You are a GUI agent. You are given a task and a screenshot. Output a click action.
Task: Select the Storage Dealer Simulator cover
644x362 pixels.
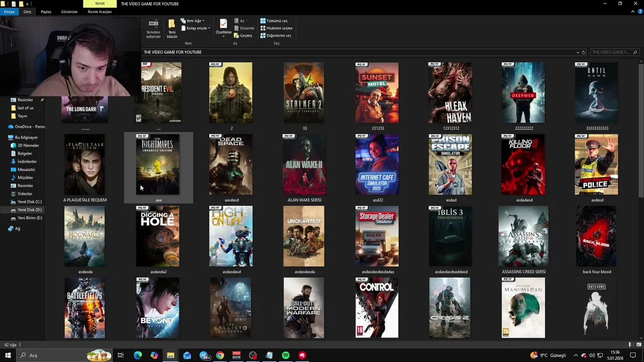click(x=377, y=236)
